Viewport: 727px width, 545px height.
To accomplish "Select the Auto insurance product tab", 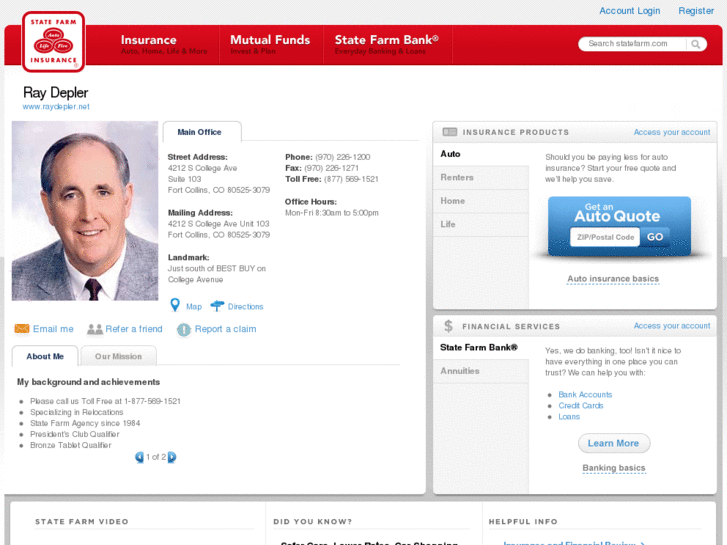I will tap(480, 154).
